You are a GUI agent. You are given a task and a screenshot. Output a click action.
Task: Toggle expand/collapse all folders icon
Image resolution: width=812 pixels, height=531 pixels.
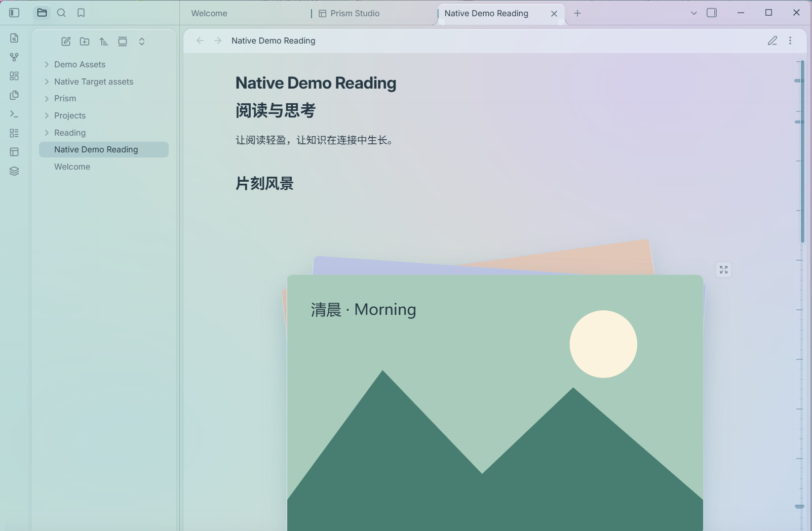142,42
